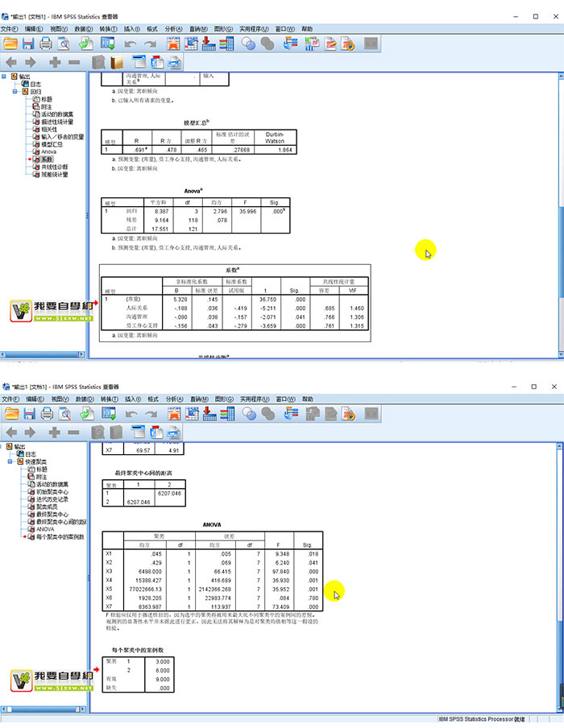Print preview icon in the 回归 viewer window
The height and width of the screenshot is (728, 564).
[64, 44]
